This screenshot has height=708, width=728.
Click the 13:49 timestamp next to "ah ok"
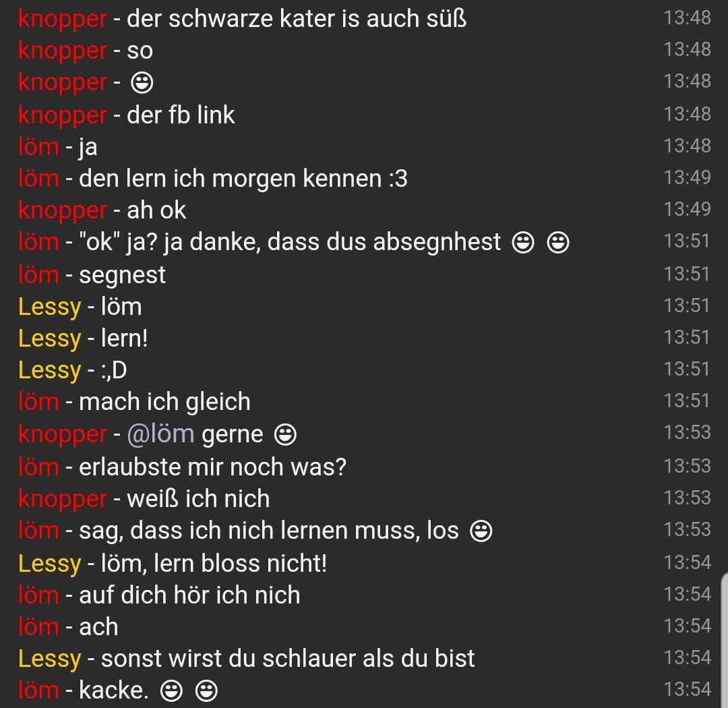pyautogui.click(x=687, y=209)
